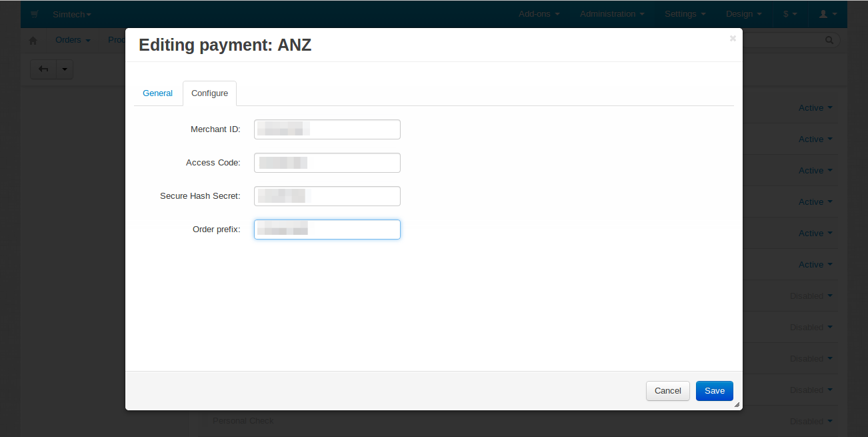Click the resize grip at the dialog corner

737,405
